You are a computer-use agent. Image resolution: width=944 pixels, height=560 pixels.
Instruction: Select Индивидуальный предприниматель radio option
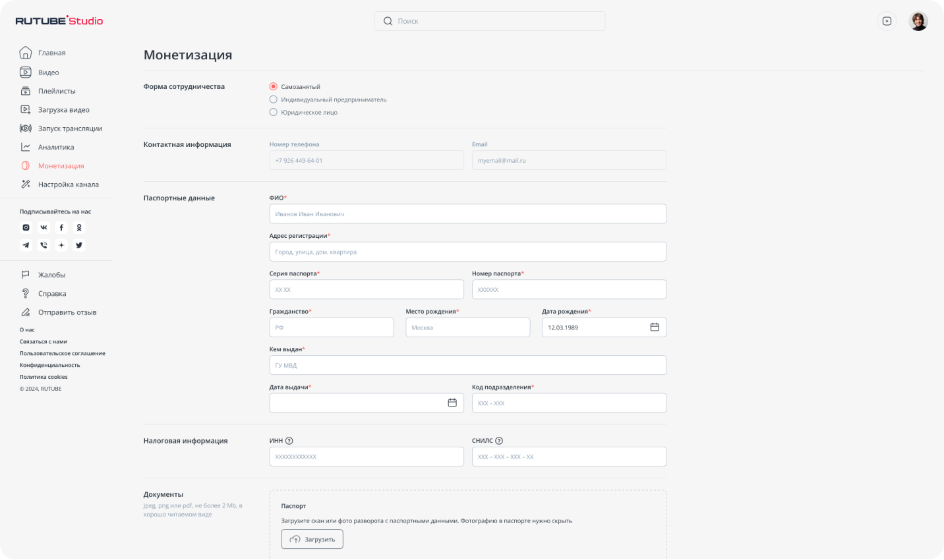274,99
